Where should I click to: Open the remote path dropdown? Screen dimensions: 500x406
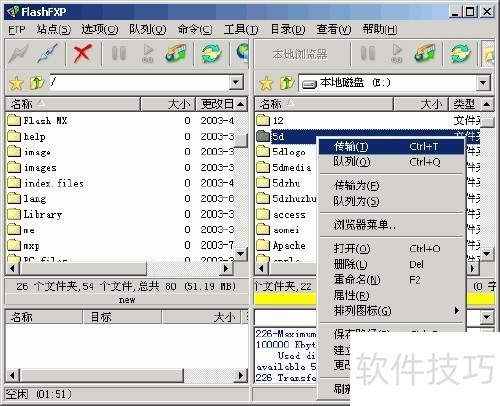pyautogui.click(x=236, y=82)
